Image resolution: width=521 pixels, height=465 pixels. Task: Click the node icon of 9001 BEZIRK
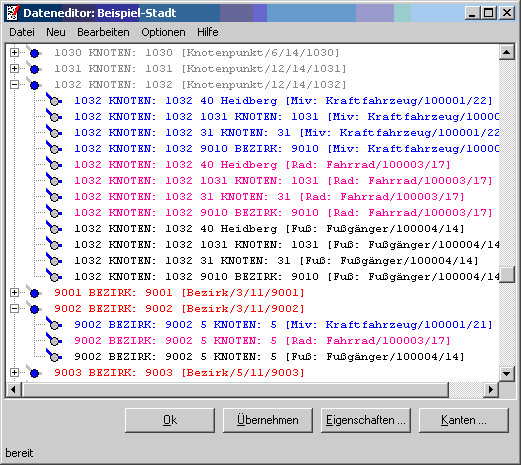click(34, 293)
